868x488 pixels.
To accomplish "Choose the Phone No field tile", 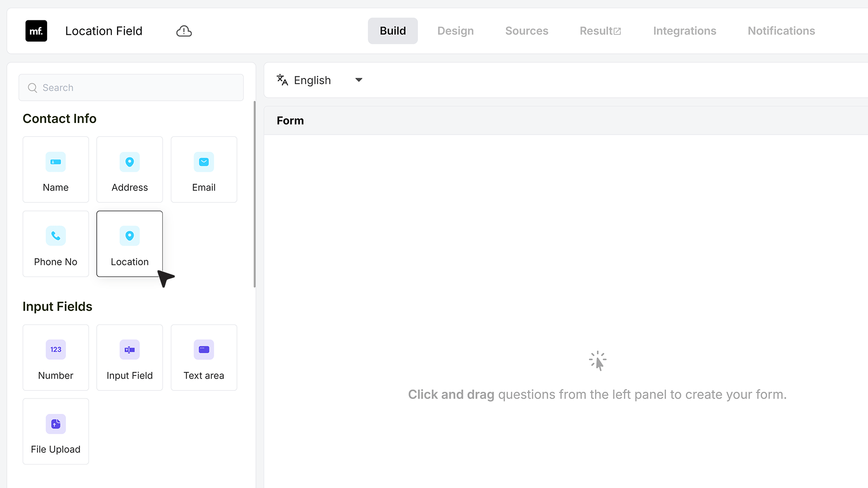I will [56, 244].
